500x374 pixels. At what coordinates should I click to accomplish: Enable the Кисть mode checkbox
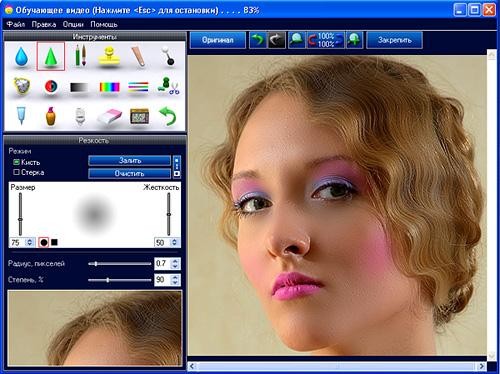[x=16, y=162]
